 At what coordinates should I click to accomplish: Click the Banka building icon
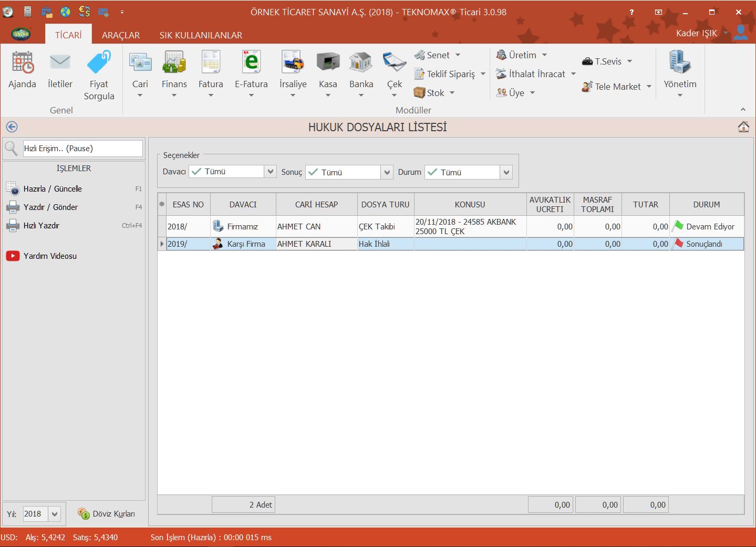361,63
